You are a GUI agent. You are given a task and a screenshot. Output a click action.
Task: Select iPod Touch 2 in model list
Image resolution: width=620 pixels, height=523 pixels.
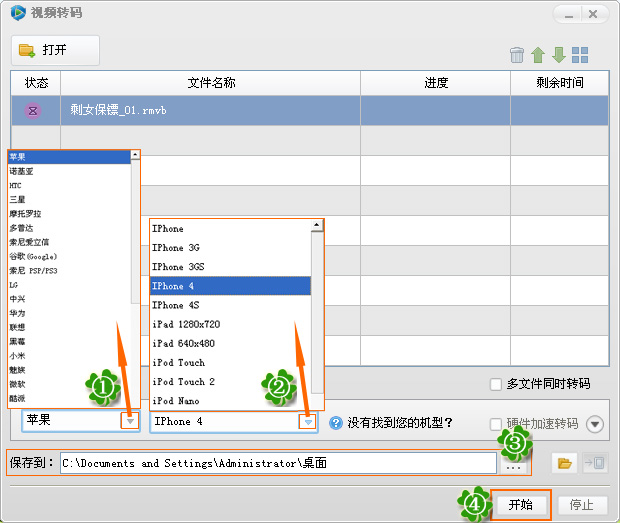231,381
